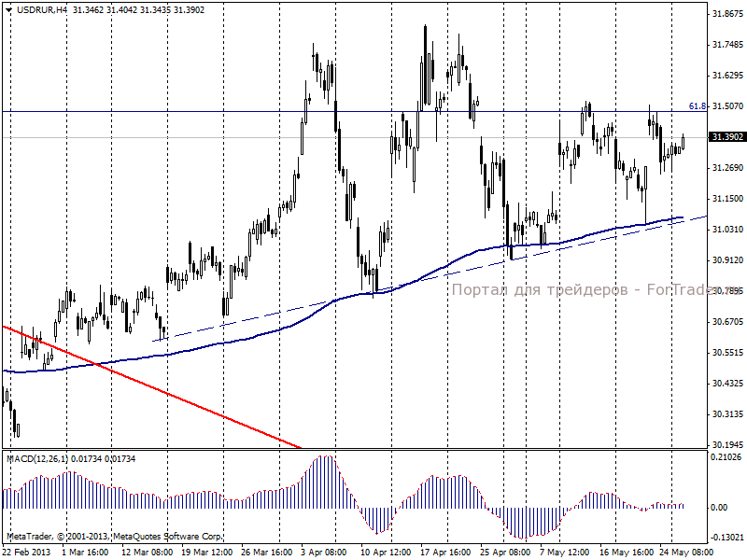Image resolution: width=747 pixels, height=560 pixels.
Task: Select the 25 Apr 08:00 time label
Action: click(505, 553)
